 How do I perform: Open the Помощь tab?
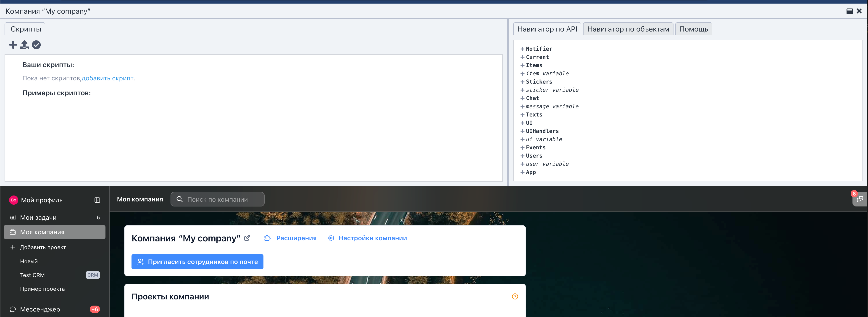pyautogui.click(x=693, y=29)
